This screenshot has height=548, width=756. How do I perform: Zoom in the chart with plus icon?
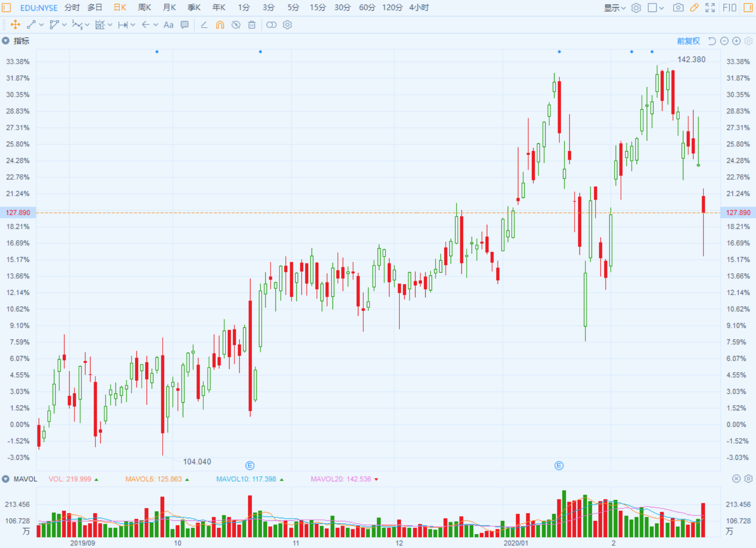(736, 41)
